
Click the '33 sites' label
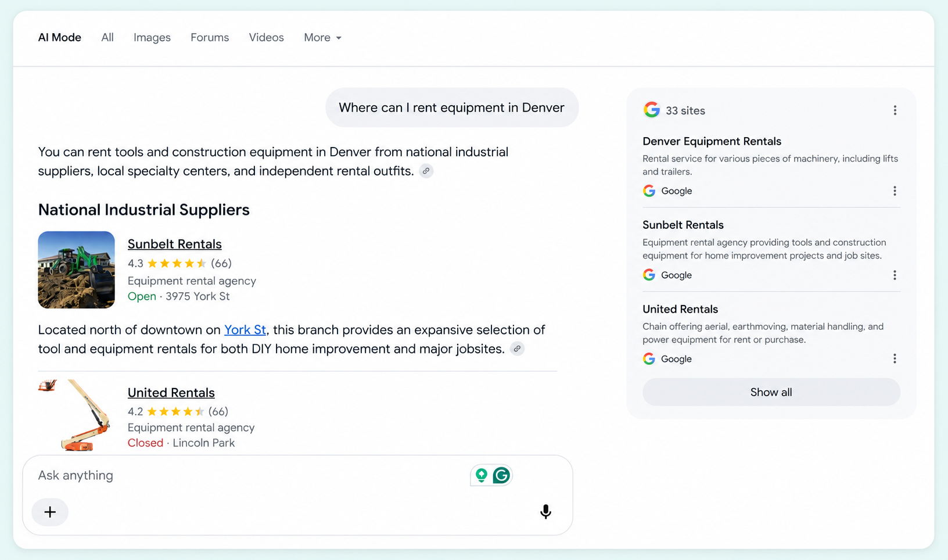point(685,110)
